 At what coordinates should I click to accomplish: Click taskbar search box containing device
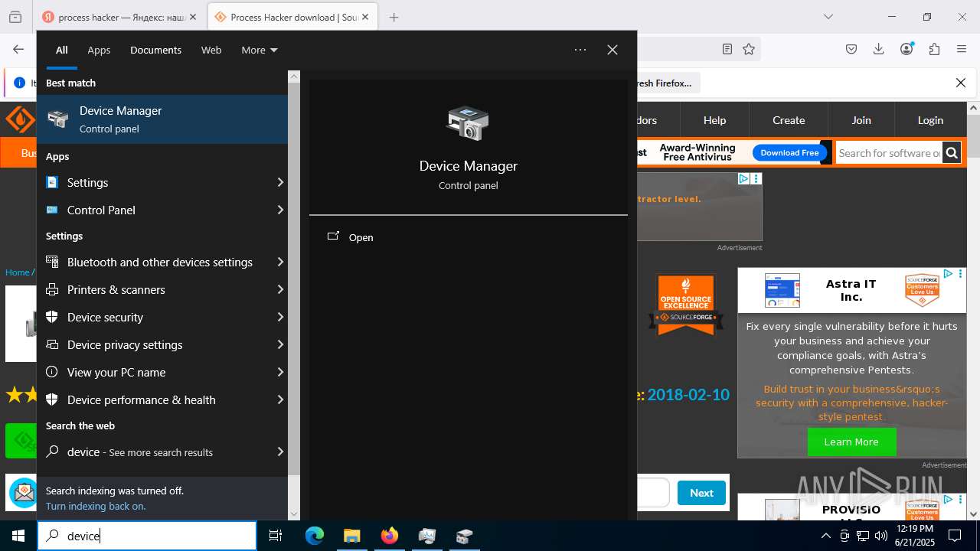coord(147,536)
